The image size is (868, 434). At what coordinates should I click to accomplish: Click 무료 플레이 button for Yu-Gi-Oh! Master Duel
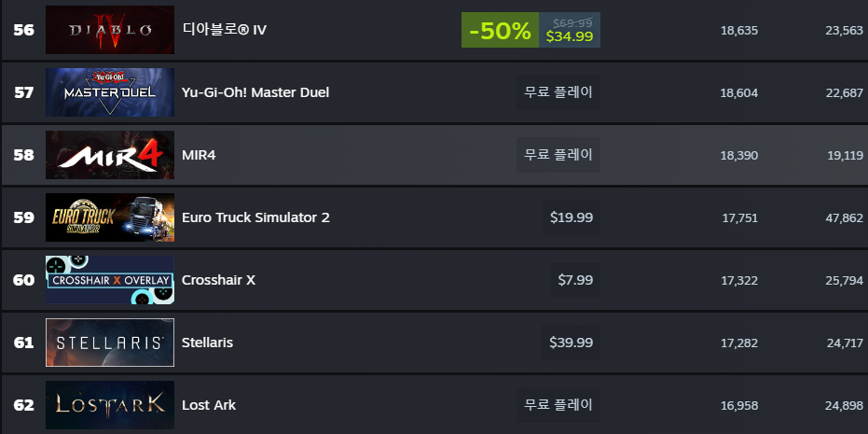pyautogui.click(x=558, y=92)
